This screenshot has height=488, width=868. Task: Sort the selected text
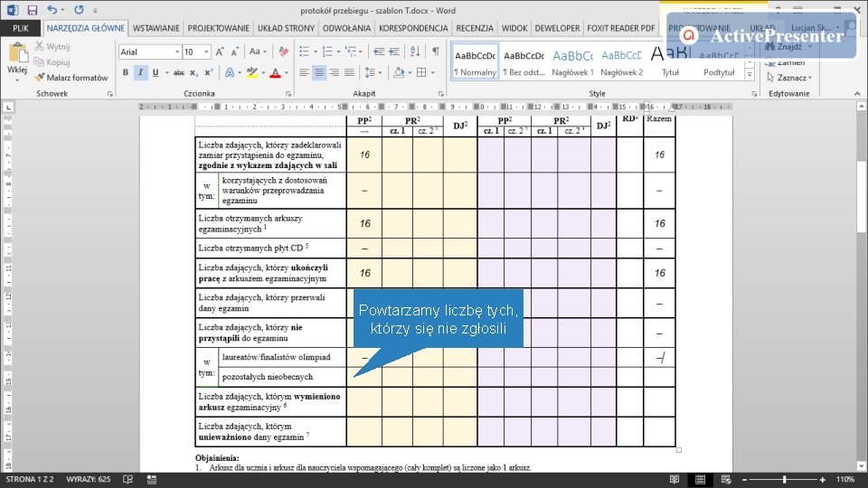pos(415,52)
